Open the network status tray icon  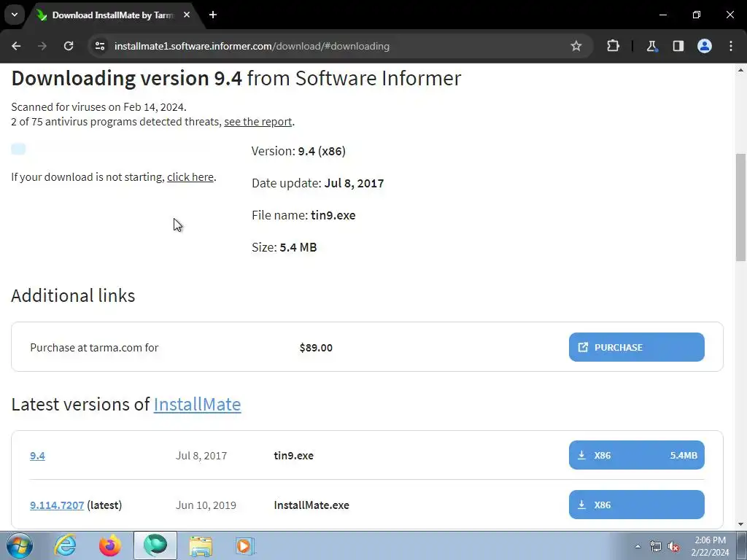(x=656, y=546)
